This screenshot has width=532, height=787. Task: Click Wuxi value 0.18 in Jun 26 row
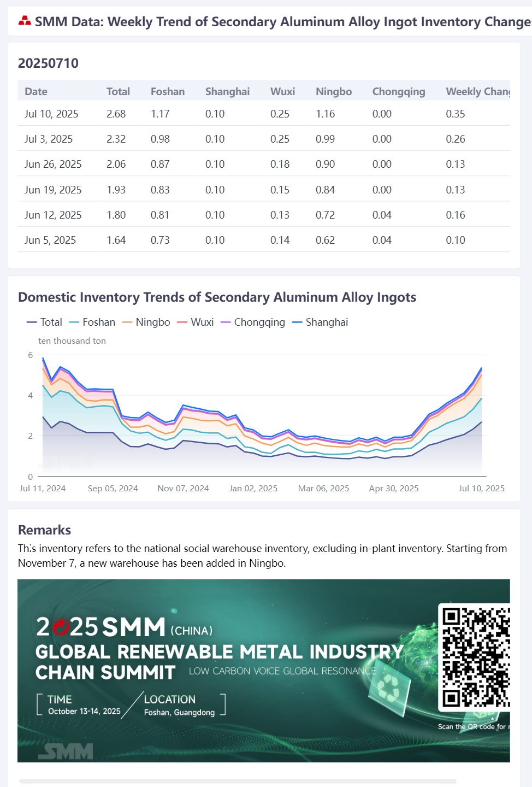(x=280, y=164)
